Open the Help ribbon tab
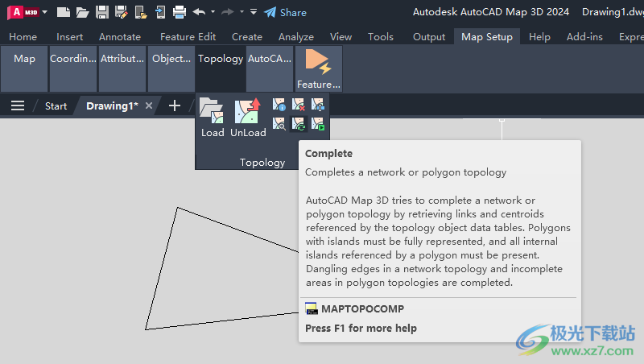Image resolution: width=644 pixels, height=364 pixels. tap(539, 37)
